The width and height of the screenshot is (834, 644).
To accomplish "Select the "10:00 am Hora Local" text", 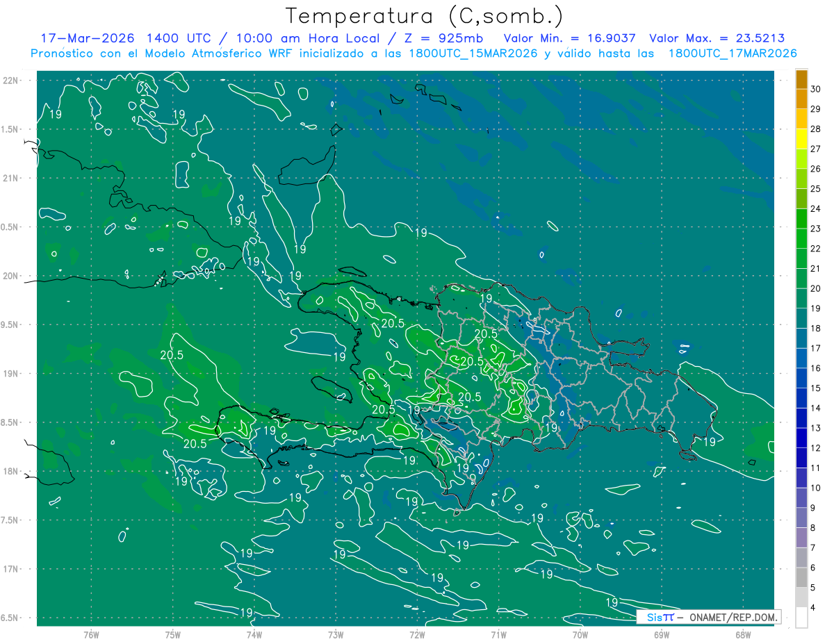I will click(308, 38).
